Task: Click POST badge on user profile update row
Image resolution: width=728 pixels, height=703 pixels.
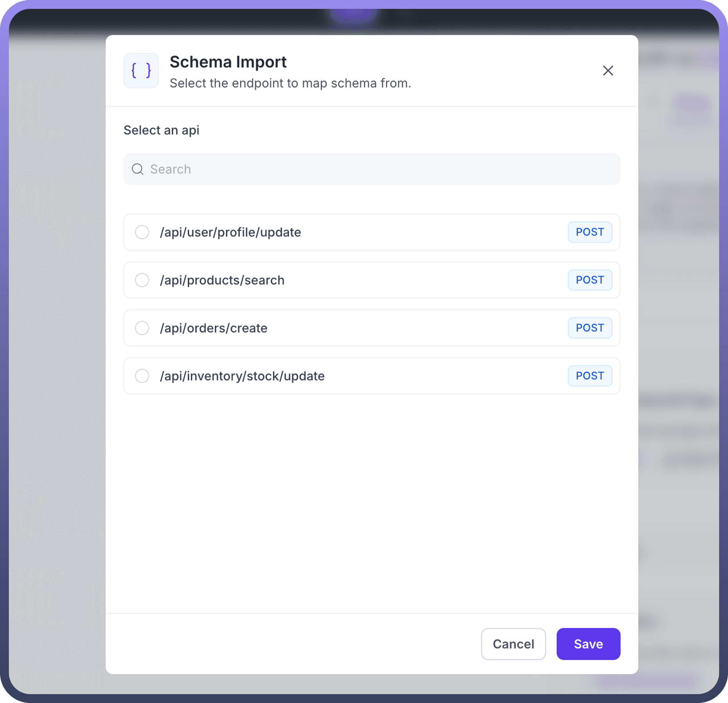Action: coord(590,232)
